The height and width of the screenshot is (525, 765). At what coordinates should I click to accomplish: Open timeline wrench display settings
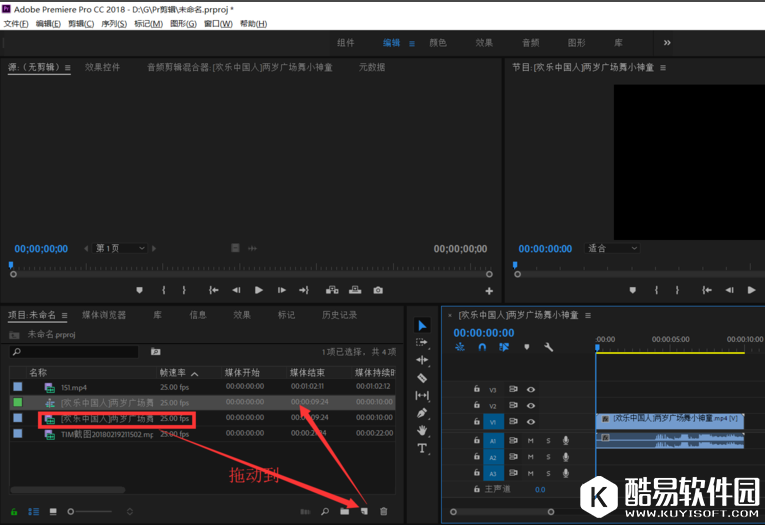(x=548, y=347)
